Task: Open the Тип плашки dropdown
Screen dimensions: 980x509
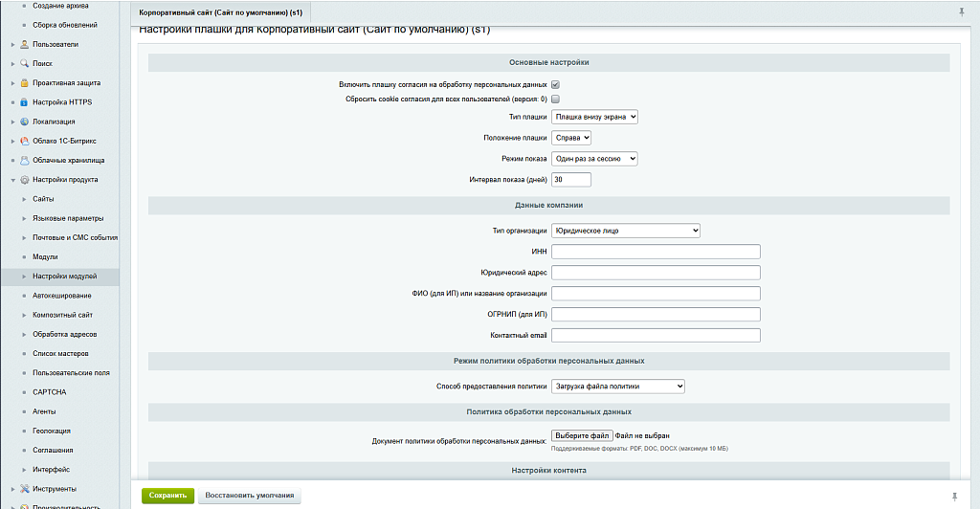Action: (594, 117)
